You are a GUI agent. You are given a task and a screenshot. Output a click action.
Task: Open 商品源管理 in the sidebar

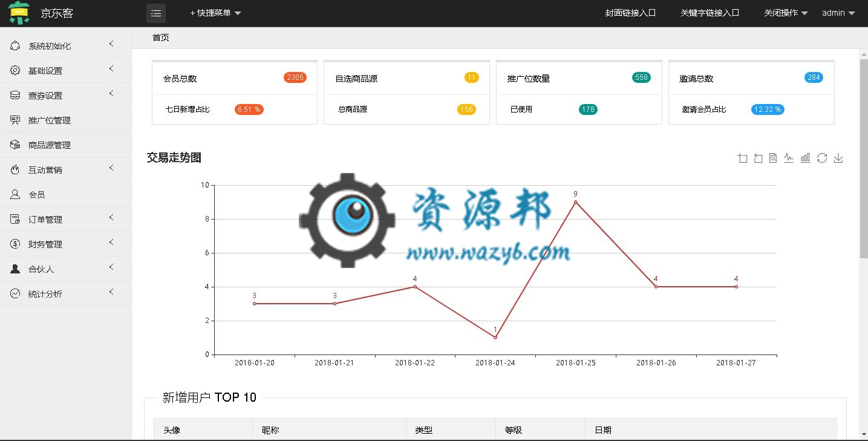50,145
